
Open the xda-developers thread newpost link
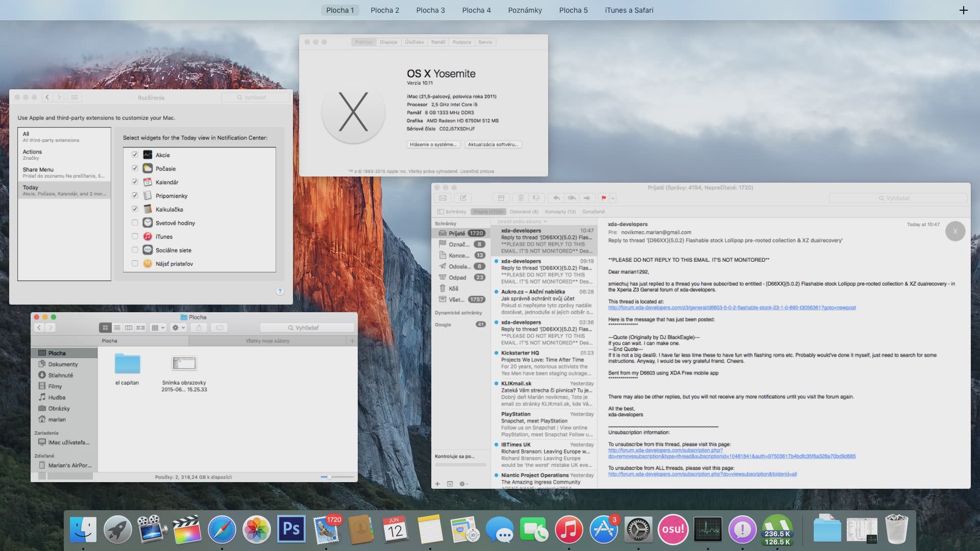click(x=732, y=308)
